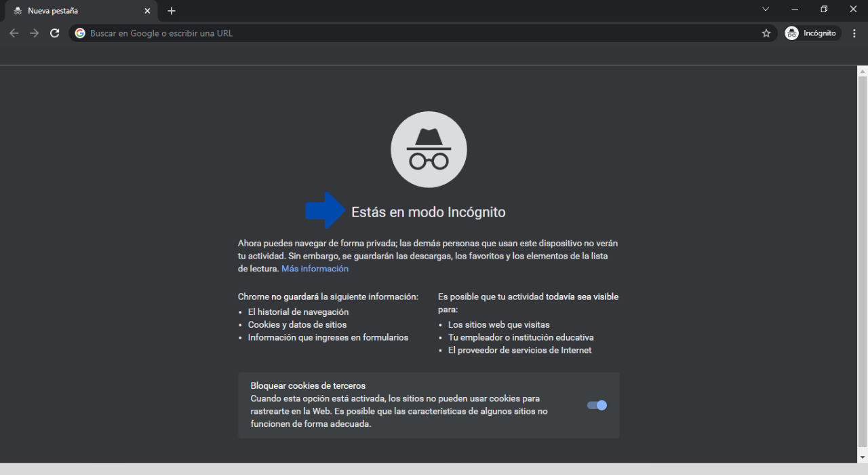Click the text Los sitios web que visitas
The image size is (868, 475).
tap(499, 325)
